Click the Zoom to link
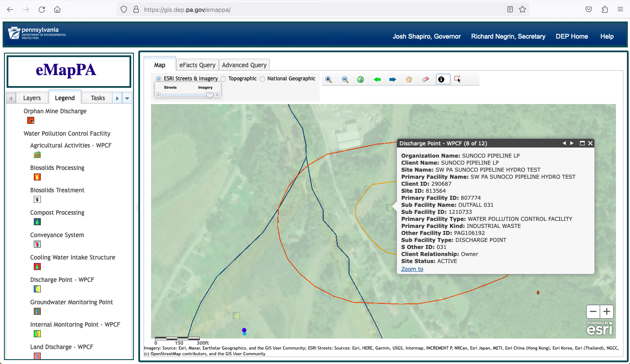 point(412,269)
